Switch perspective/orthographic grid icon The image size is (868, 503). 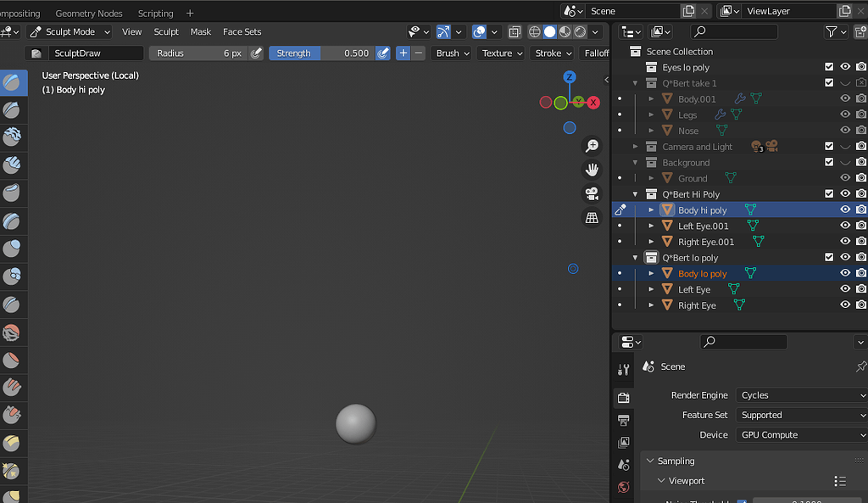pos(592,218)
